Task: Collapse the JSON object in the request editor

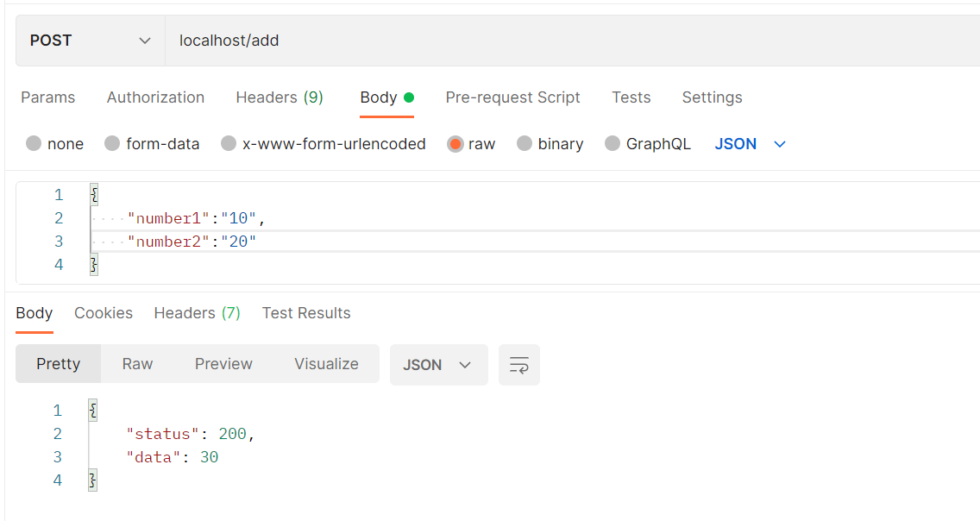Action: [x=92, y=194]
